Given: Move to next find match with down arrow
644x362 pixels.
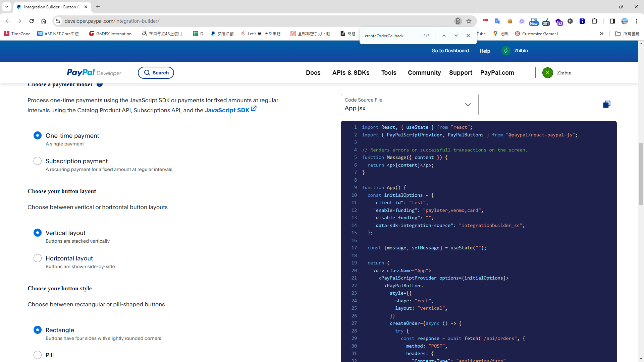Looking at the screenshot, I should click(x=456, y=35).
